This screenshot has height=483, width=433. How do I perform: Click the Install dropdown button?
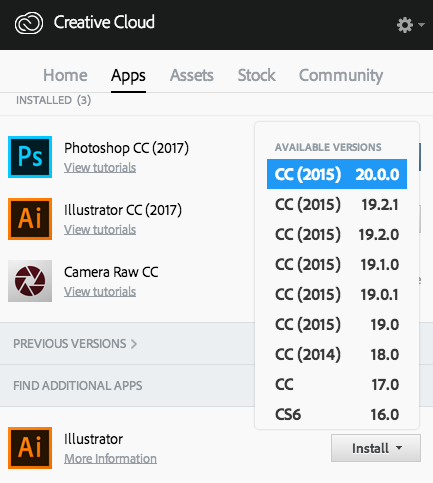[376, 448]
